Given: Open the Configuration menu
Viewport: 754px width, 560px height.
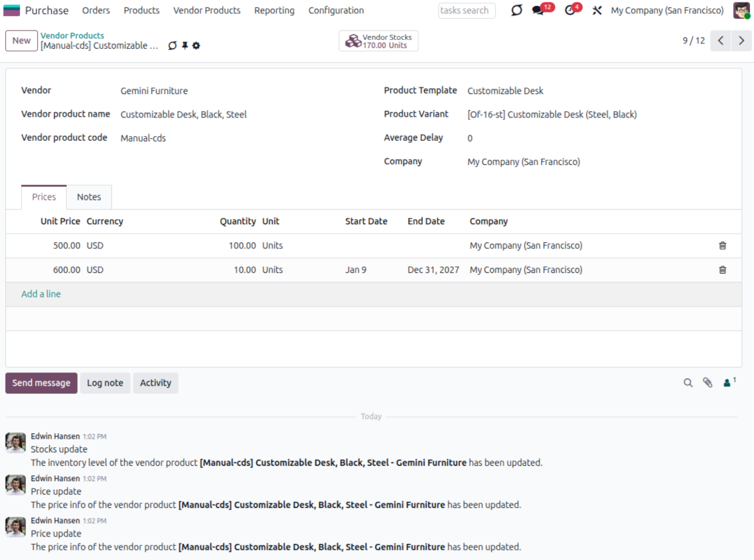Looking at the screenshot, I should point(336,11).
